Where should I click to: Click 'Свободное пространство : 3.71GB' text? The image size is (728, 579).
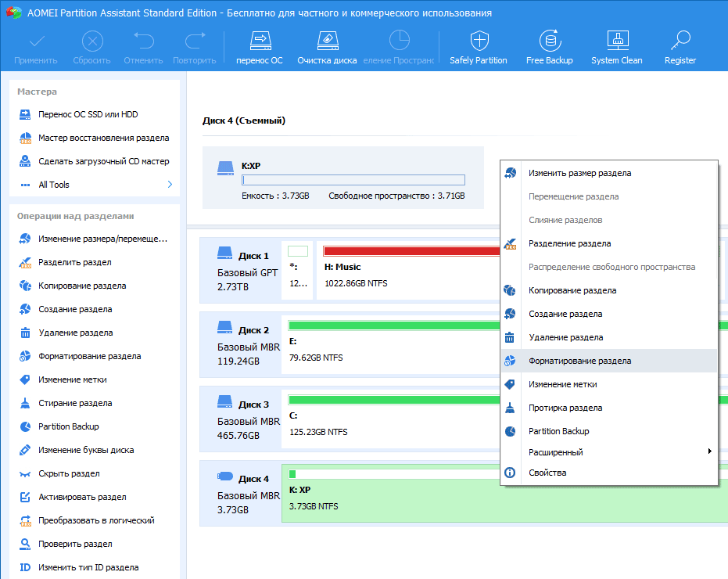[397, 196]
